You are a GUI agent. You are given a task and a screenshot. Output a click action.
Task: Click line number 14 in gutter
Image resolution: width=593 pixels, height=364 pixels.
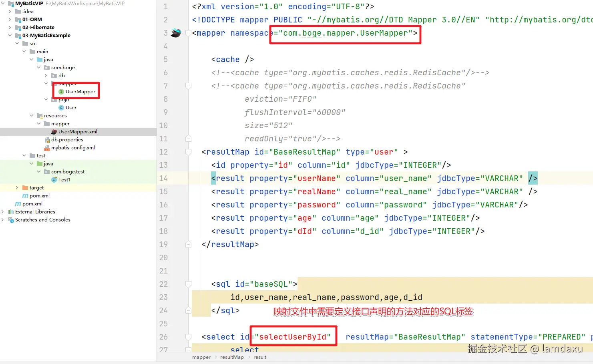tap(163, 178)
